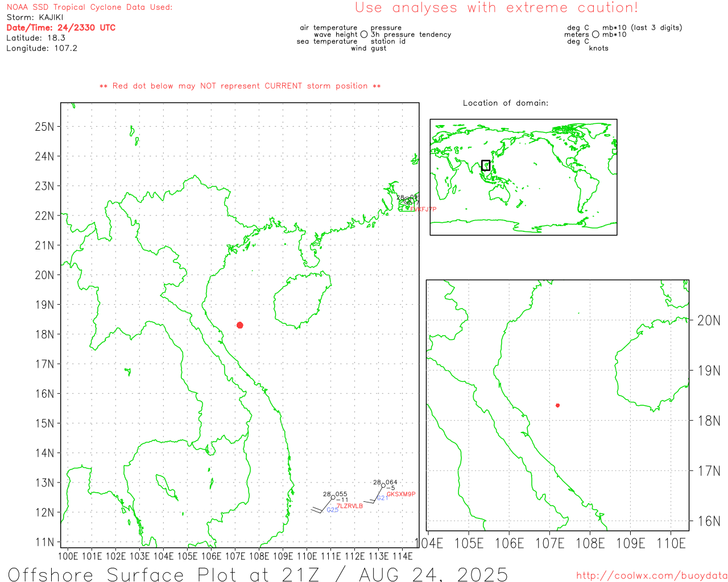
Task: Click pressure tendency value -11
Action: (x=342, y=500)
